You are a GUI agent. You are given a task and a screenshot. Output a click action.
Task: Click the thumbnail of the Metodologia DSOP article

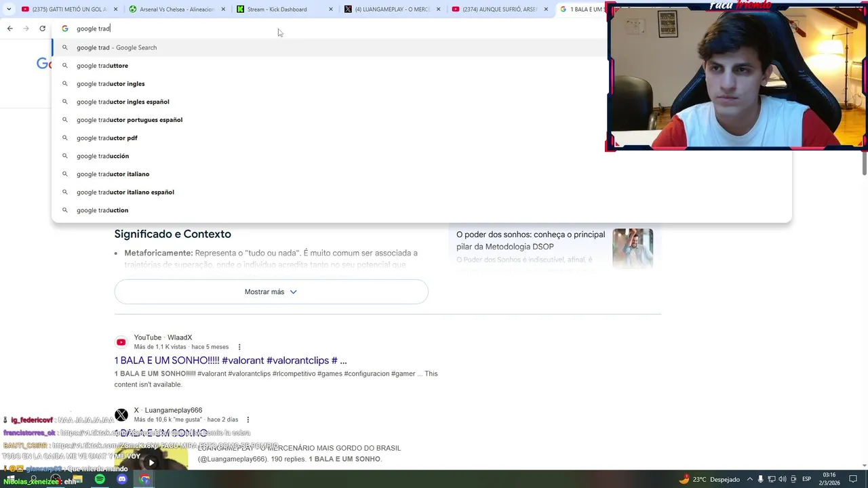coord(632,249)
